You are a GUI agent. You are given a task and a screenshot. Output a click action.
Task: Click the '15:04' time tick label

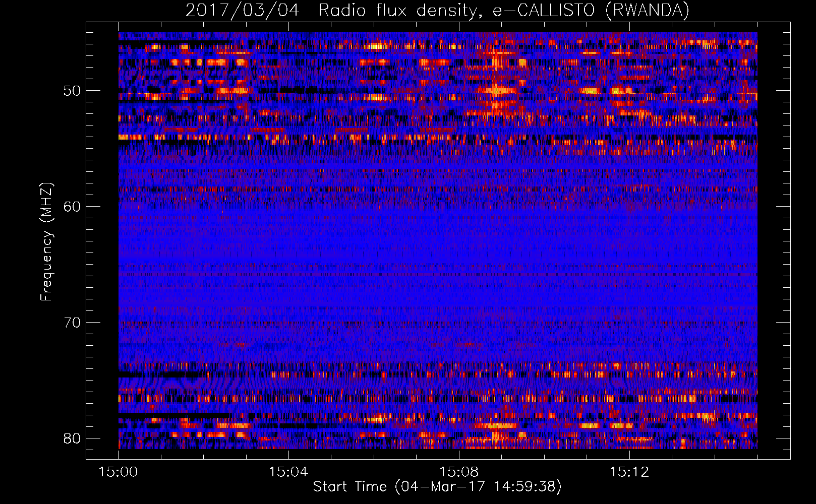[288, 472]
